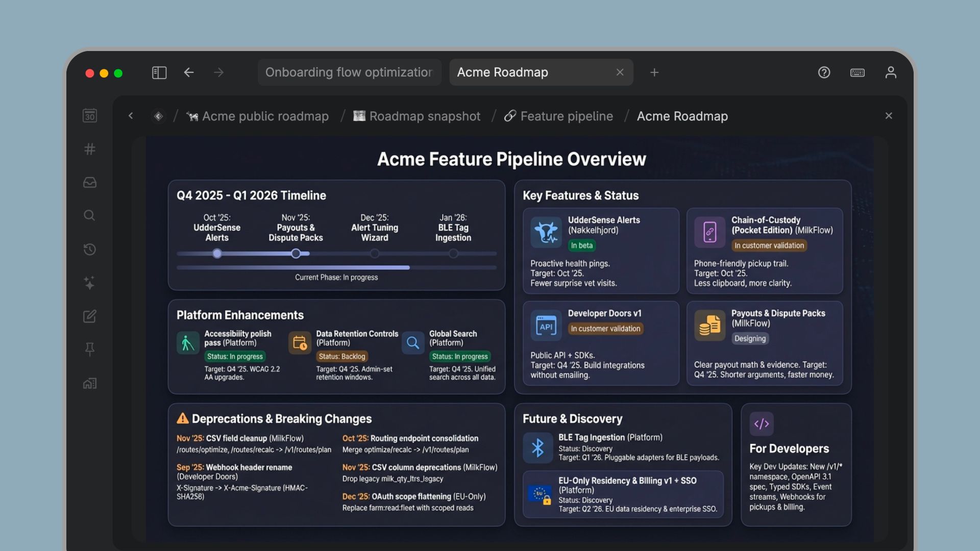Open the compose note sidebar icon
The image size is (980, 551).
tap(90, 316)
